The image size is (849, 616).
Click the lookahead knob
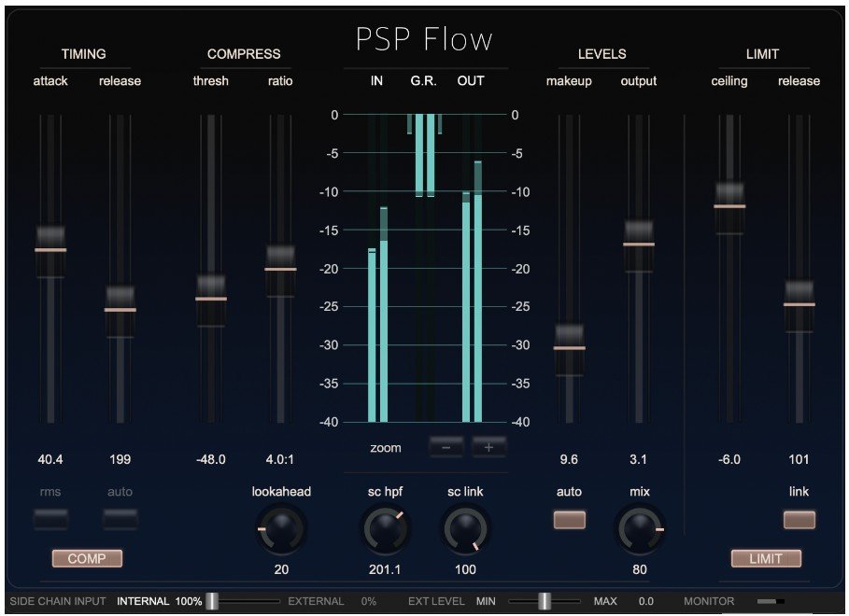click(x=281, y=528)
